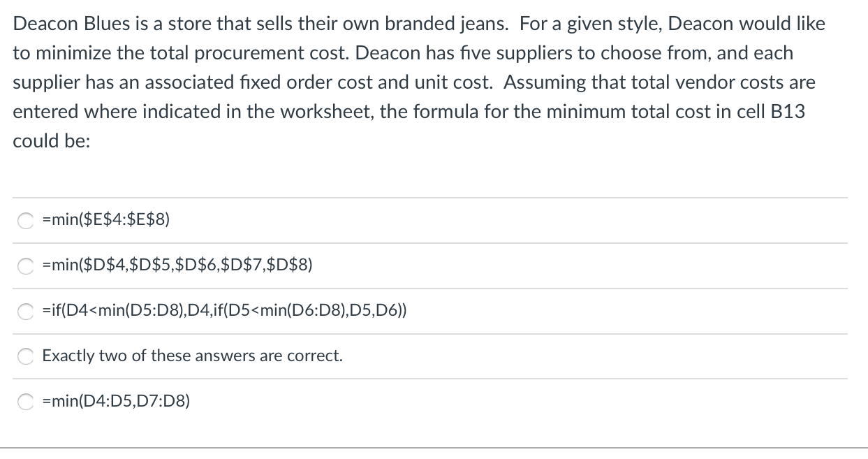Screen dimensions: 868x459
Task: Click the words 'could be:' ending the question
Action: [x=51, y=140]
